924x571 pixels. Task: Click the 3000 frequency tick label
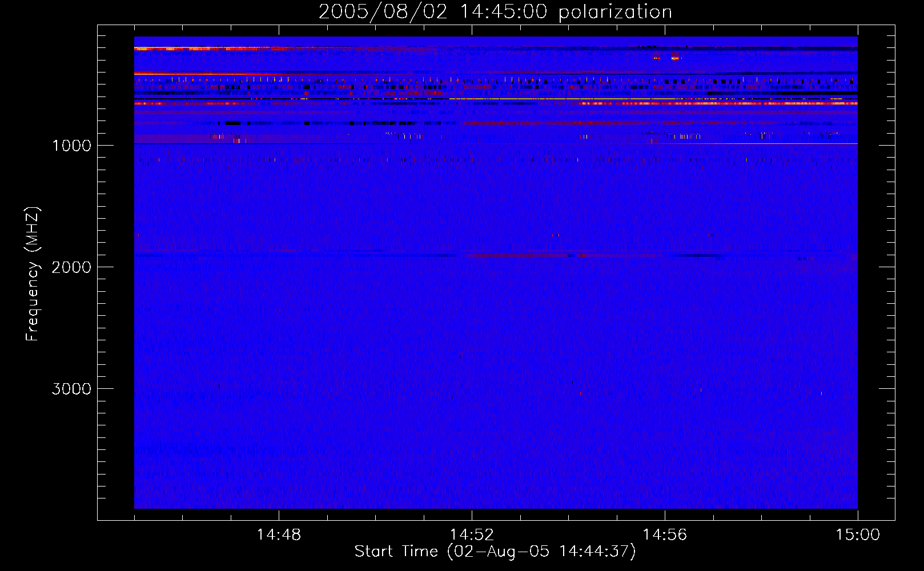[71, 389]
